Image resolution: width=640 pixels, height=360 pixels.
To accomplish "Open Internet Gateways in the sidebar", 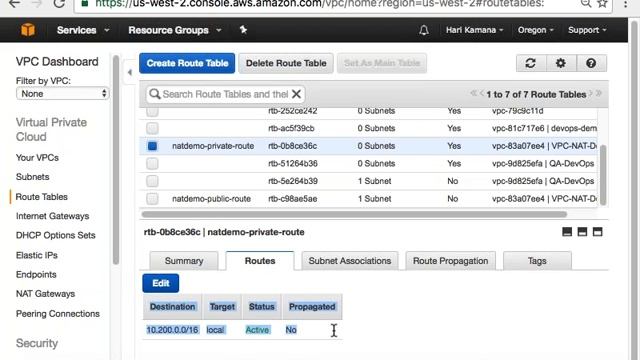I will point(52,216).
